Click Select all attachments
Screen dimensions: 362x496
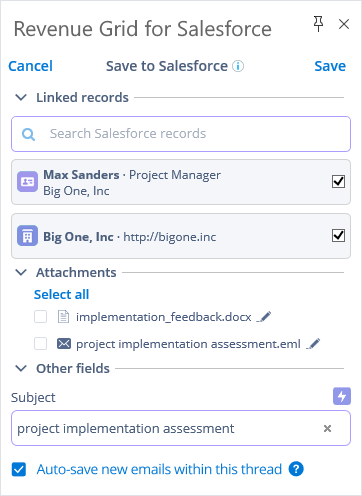[x=61, y=294]
